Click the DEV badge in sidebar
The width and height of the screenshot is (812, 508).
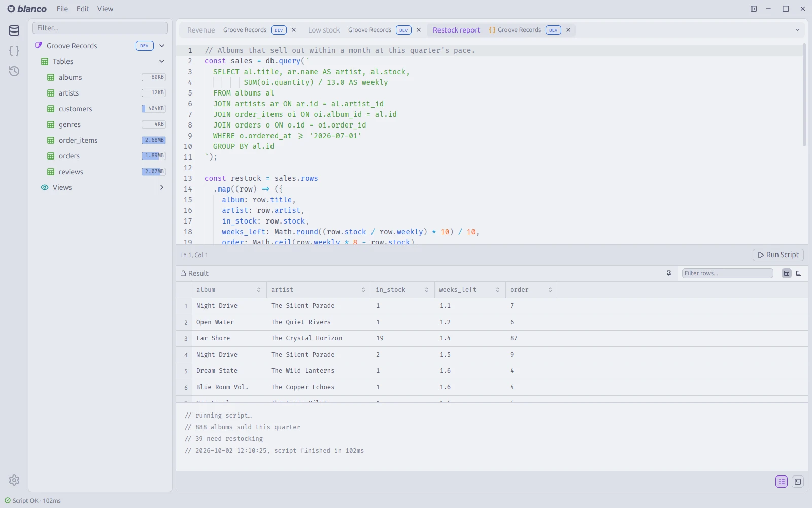click(x=145, y=46)
